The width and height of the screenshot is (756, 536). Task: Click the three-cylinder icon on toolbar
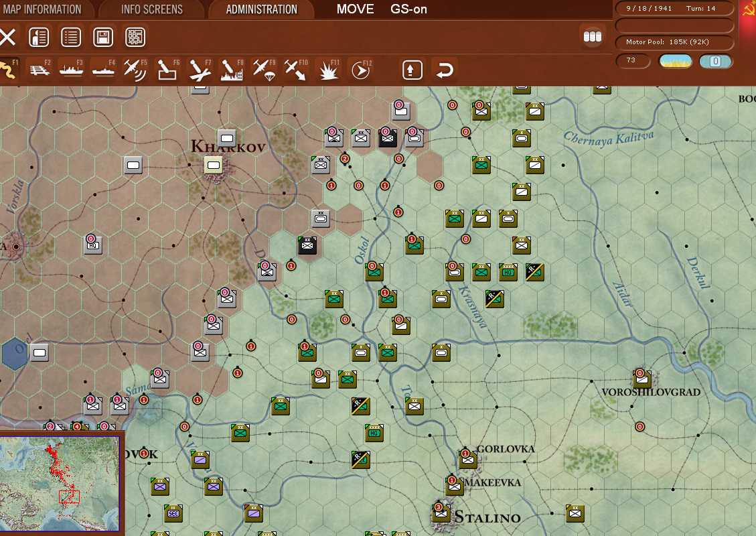point(593,37)
